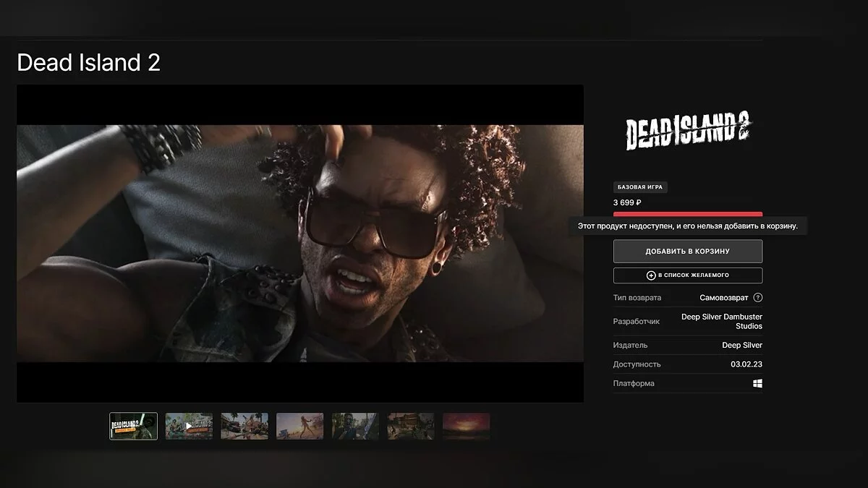The height and width of the screenshot is (488, 868).
Task: Click the Dead Island 2 logo image
Action: click(688, 134)
